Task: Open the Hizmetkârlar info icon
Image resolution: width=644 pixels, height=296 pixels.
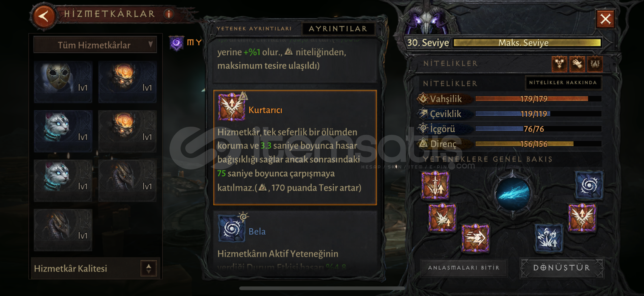Action: point(169,14)
